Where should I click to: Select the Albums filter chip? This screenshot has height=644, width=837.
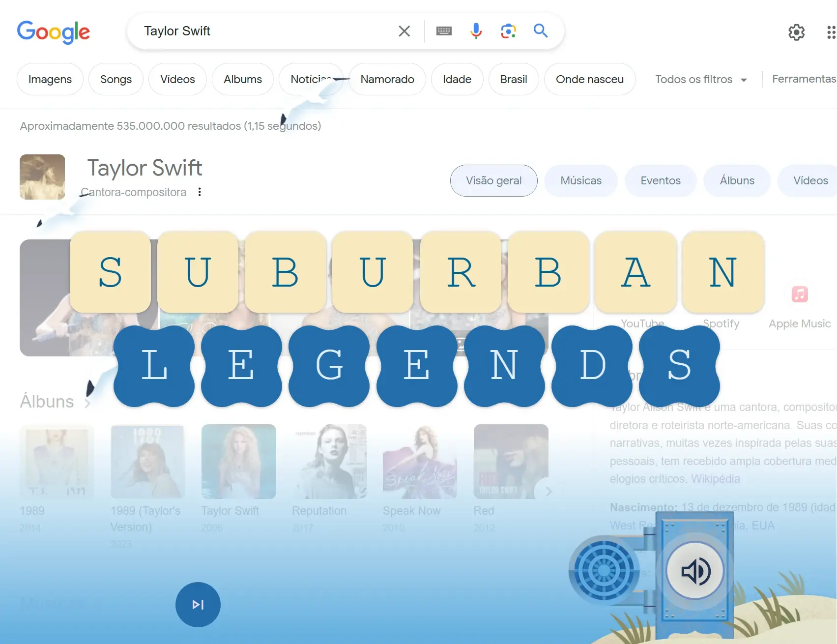[x=243, y=79]
